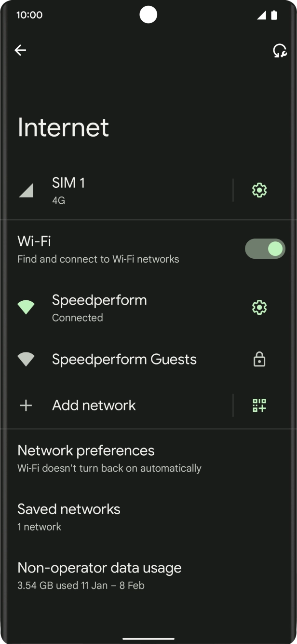Open Saved networks
This screenshot has width=297, height=644.
[x=69, y=517]
